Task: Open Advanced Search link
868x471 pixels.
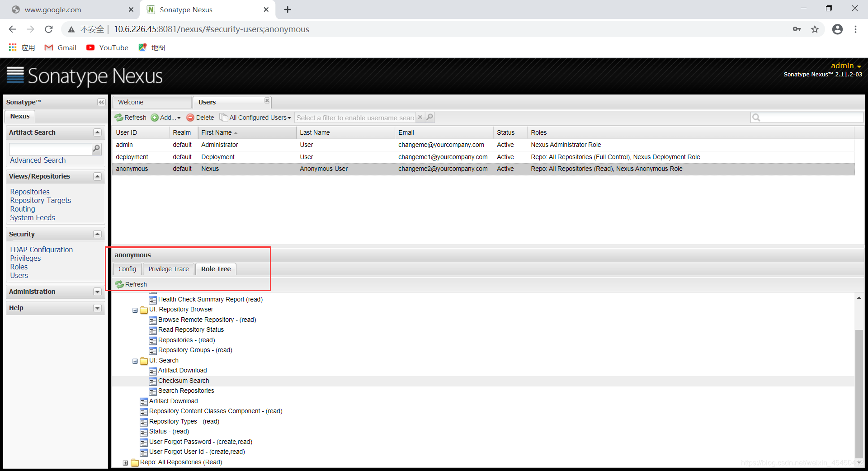Action: (x=38, y=160)
